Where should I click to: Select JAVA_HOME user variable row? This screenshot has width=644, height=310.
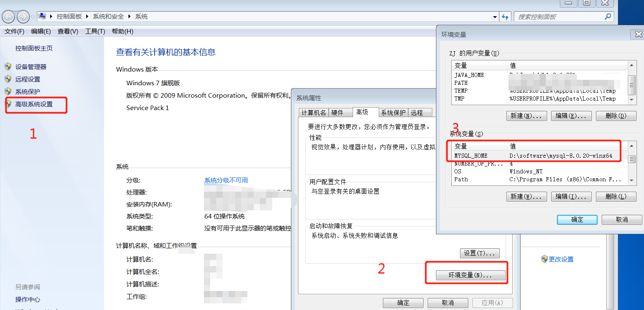[x=540, y=75]
